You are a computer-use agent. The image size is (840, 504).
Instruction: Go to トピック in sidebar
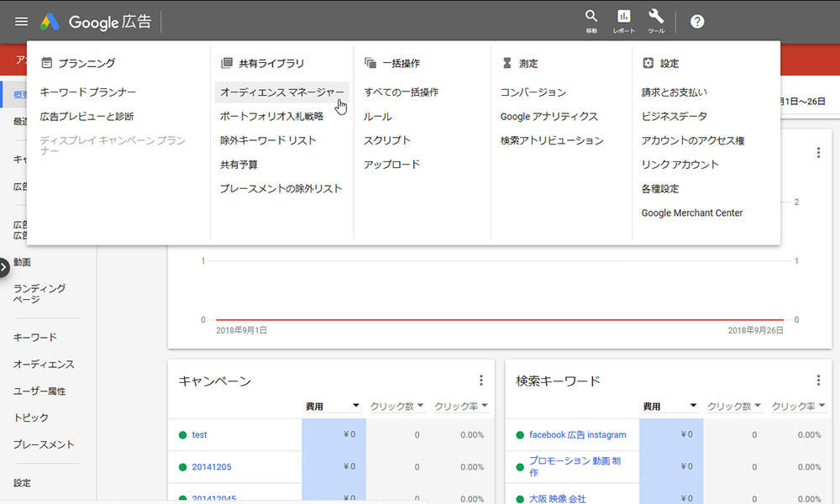point(30,417)
